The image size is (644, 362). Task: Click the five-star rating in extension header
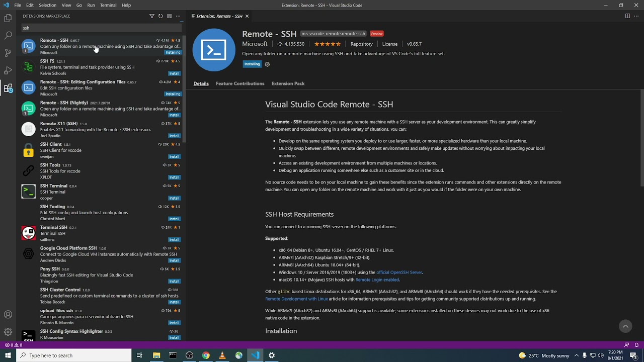pyautogui.click(x=328, y=44)
